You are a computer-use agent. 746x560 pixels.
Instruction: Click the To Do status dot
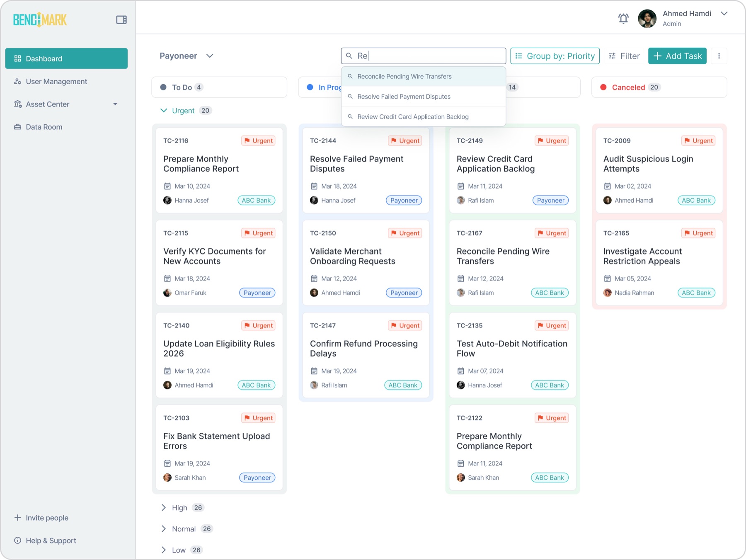pyautogui.click(x=163, y=87)
